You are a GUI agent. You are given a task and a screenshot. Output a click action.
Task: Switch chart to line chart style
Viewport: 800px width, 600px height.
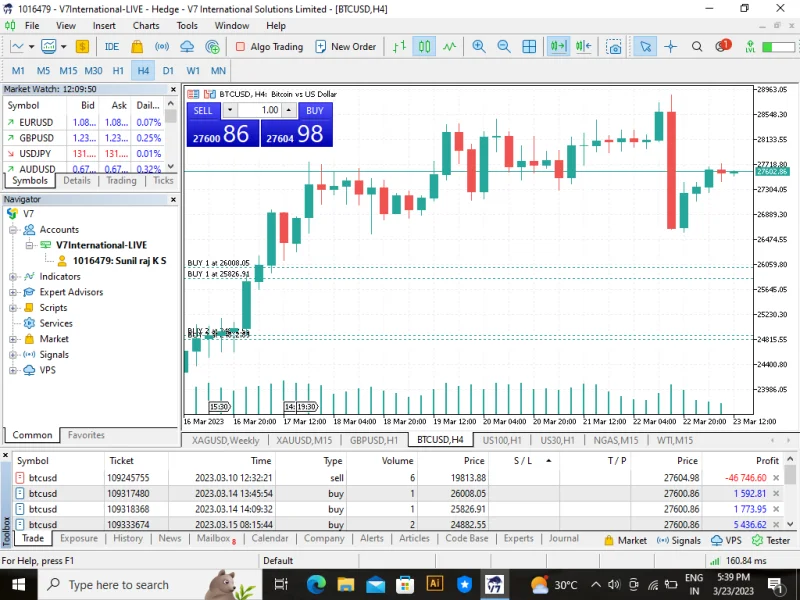pyautogui.click(x=449, y=46)
